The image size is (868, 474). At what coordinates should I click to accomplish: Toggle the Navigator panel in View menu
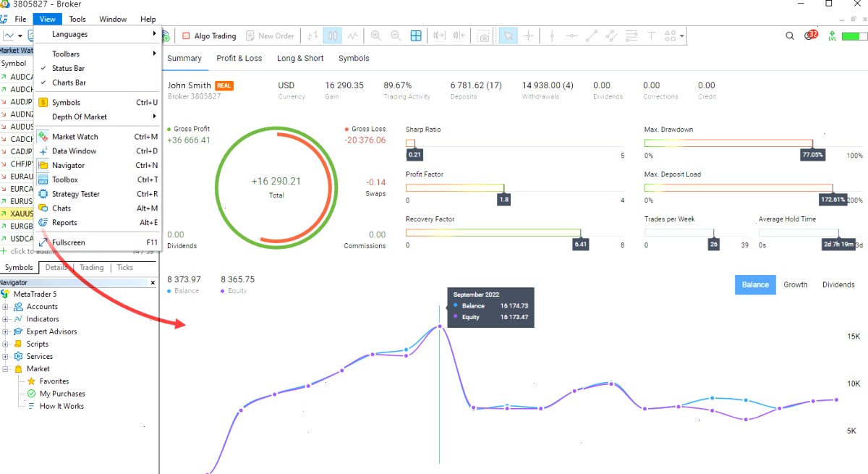(x=98, y=165)
